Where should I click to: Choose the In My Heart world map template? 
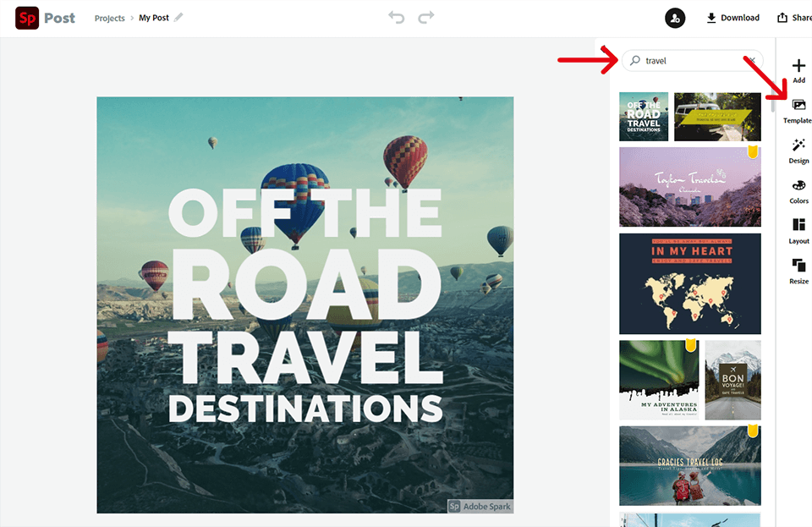(690, 283)
